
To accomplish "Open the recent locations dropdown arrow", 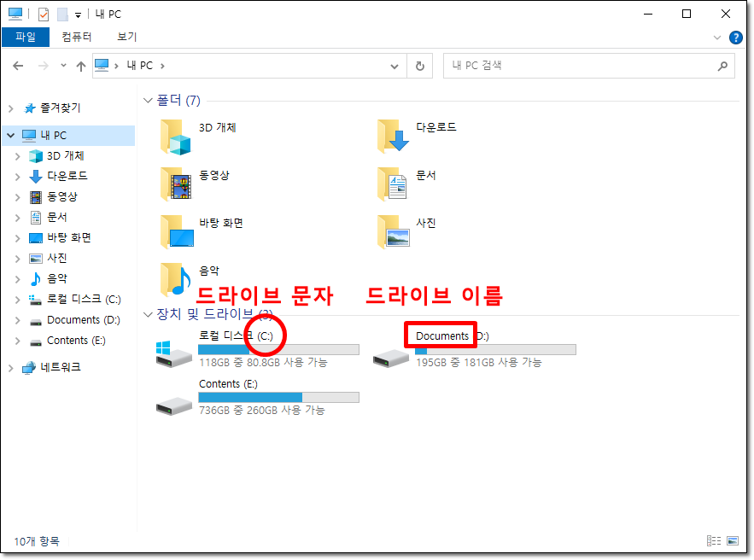I will coord(63,66).
